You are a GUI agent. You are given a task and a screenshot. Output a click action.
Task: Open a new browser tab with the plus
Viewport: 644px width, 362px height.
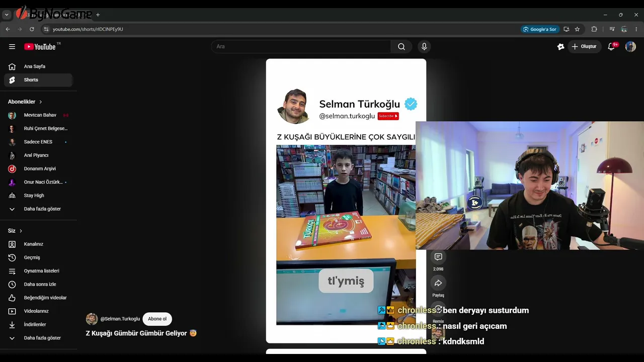point(98,15)
